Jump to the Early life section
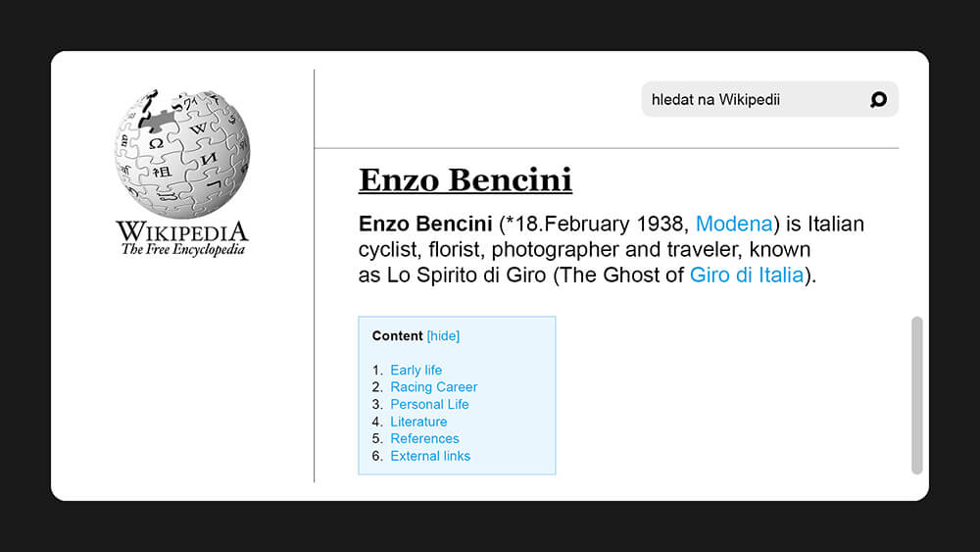Image resolution: width=980 pixels, height=552 pixels. (416, 370)
